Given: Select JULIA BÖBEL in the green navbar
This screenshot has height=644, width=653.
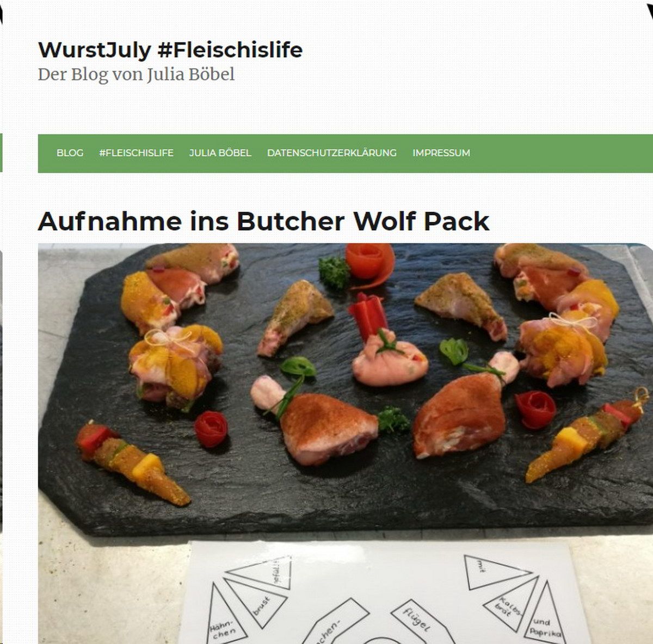Looking at the screenshot, I should pyautogui.click(x=220, y=153).
